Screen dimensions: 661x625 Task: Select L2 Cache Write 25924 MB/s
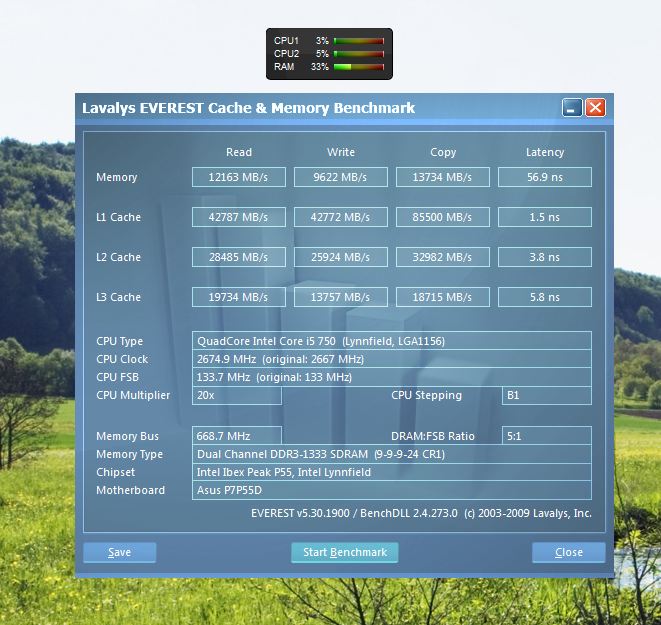(x=341, y=257)
